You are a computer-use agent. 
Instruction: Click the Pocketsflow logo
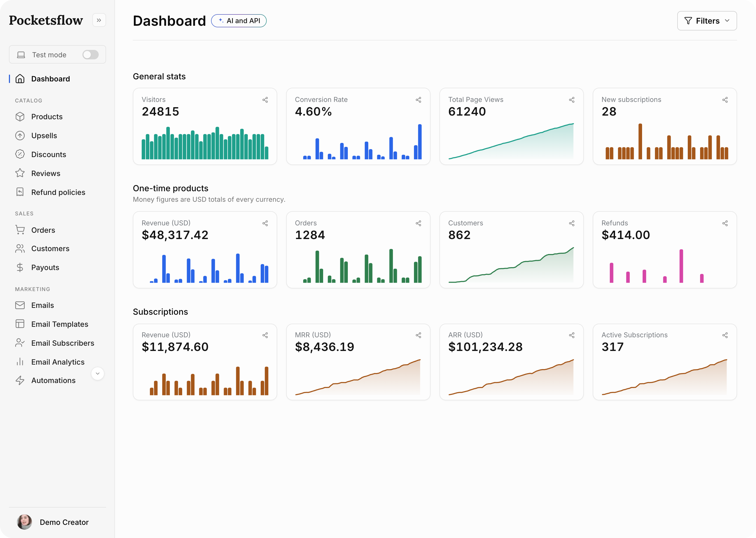(x=46, y=20)
